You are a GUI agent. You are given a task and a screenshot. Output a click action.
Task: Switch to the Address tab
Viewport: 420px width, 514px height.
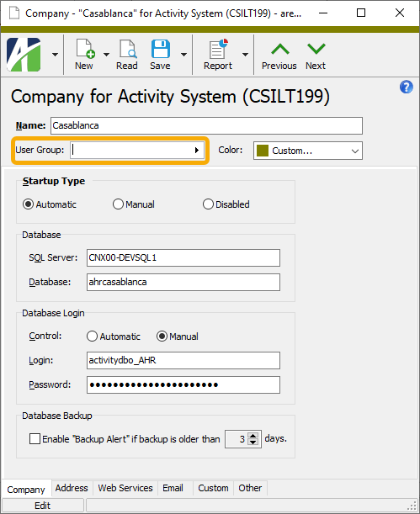pos(72,488)
